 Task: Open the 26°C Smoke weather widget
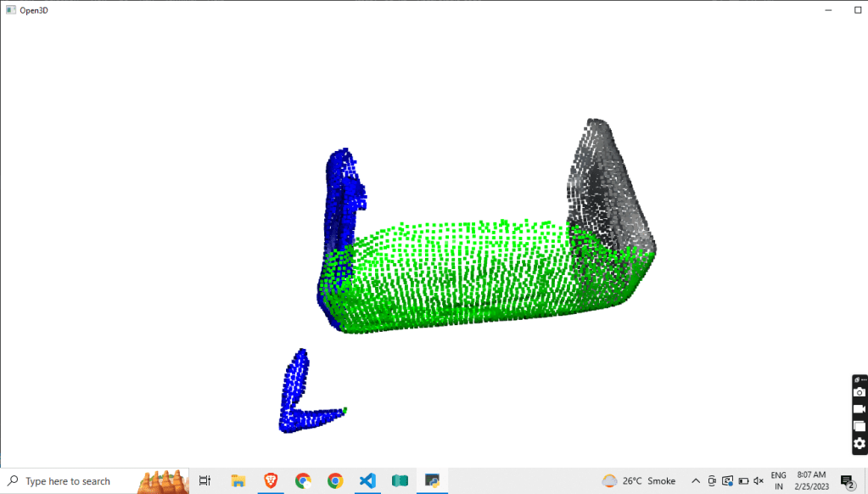(x=639, y=480)
